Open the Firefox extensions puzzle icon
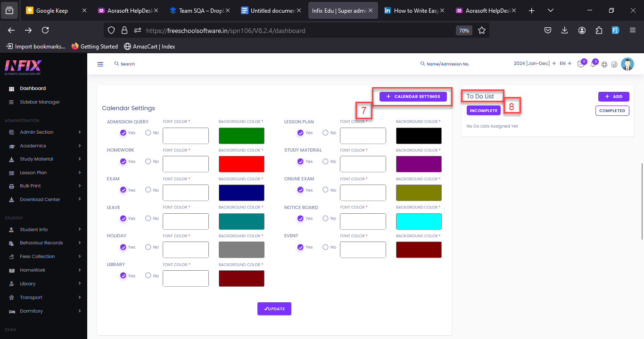644x339 pixels. pyautogui.click(x=599, y=30)
